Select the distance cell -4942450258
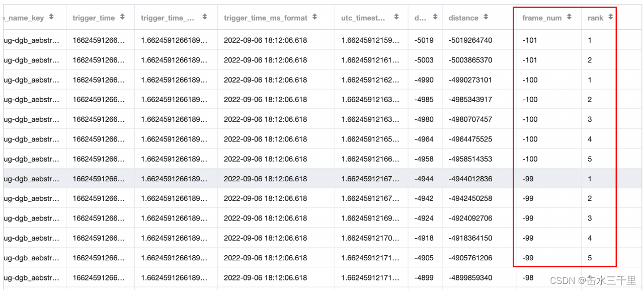The height and width of the screenshot is (290, 644). click(470, 198)
